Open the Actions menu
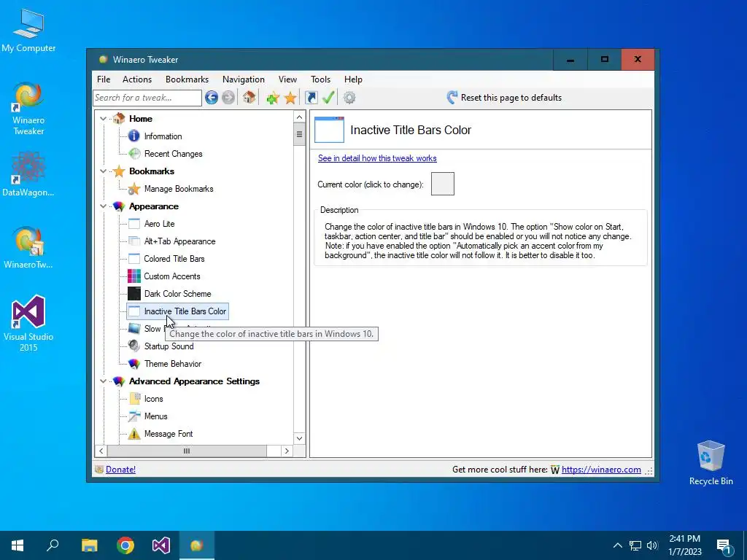Image resolution: width=747 pixels, height=560 pixels. pos(137,79)
